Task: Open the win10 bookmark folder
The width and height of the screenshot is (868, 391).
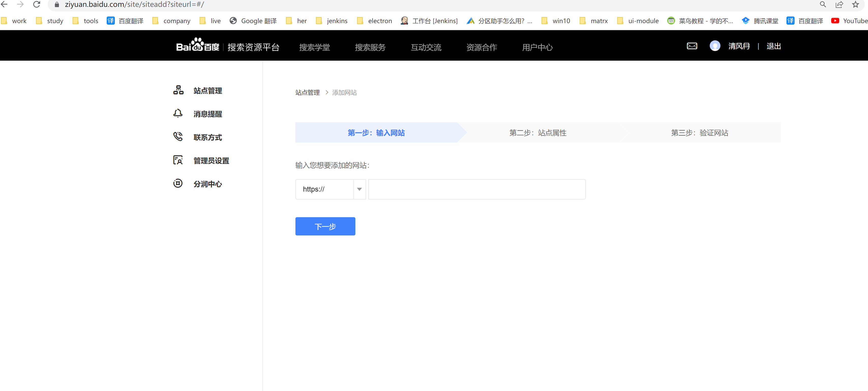Action: pos(556,21)
